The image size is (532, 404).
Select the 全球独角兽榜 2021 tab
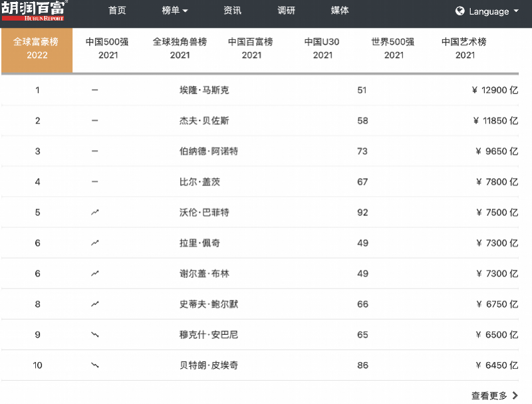[180, 49]
